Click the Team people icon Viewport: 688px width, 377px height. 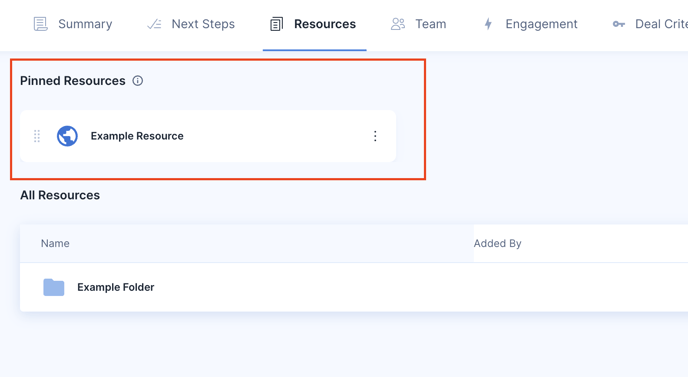coord(398,24)
